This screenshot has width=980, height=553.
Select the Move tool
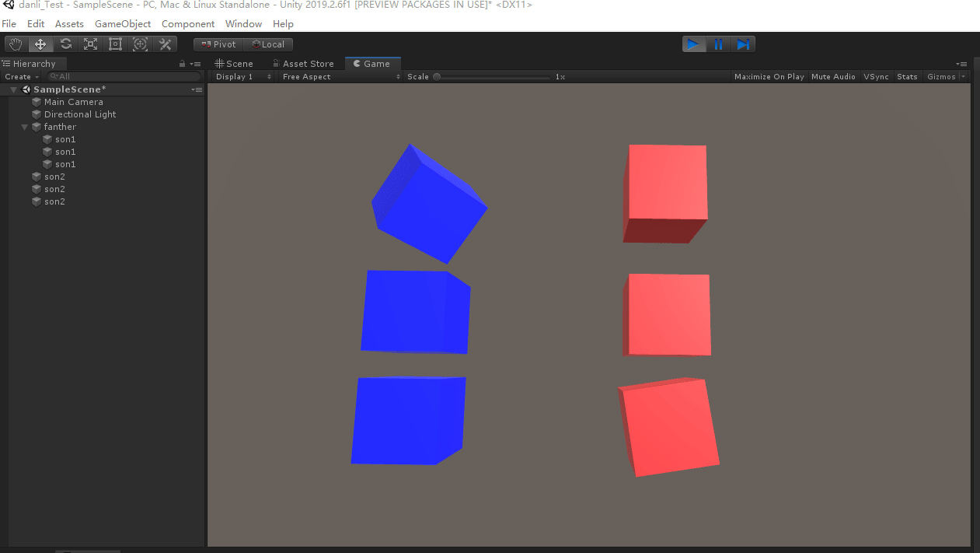pos(40,44)
